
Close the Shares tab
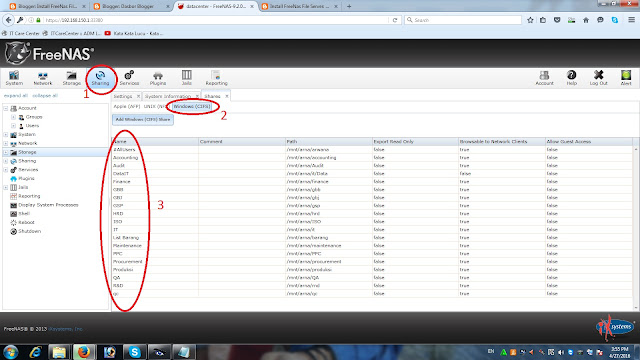point(227,96)
